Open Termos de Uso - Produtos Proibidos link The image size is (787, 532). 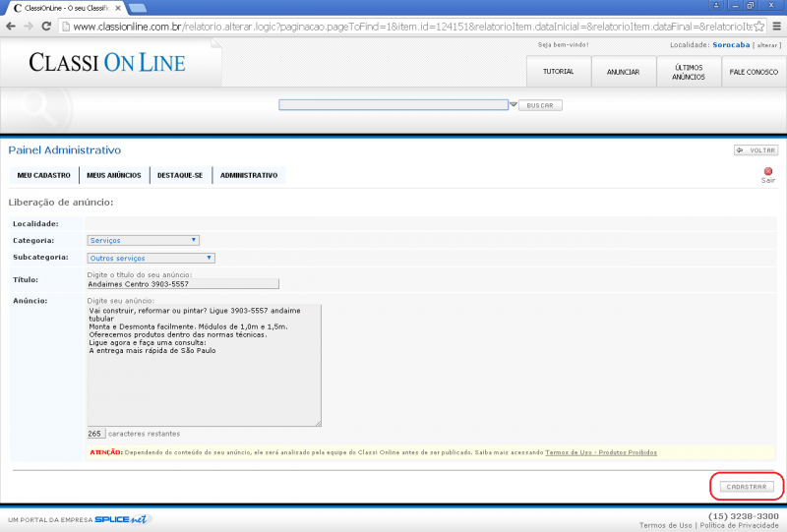click(x=600, y=452)
